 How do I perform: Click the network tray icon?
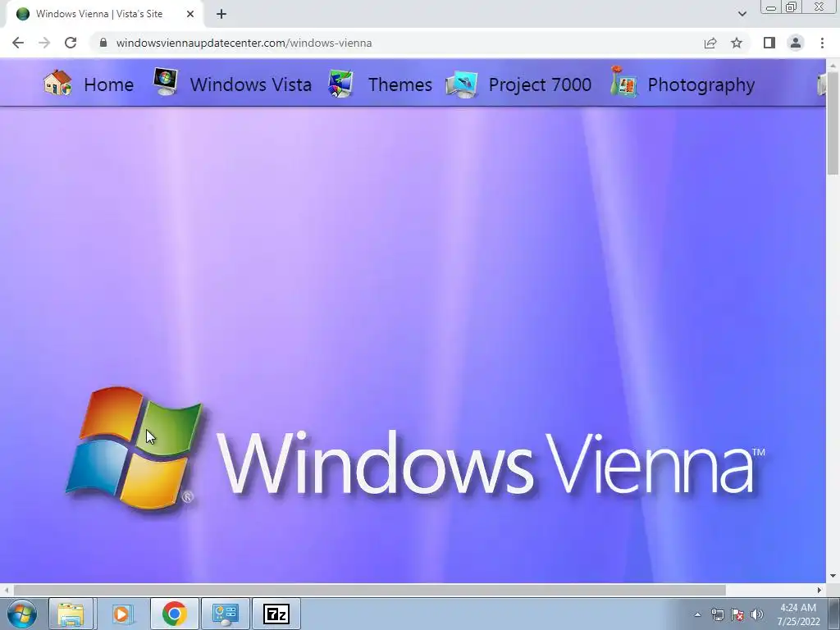(717, 614)
